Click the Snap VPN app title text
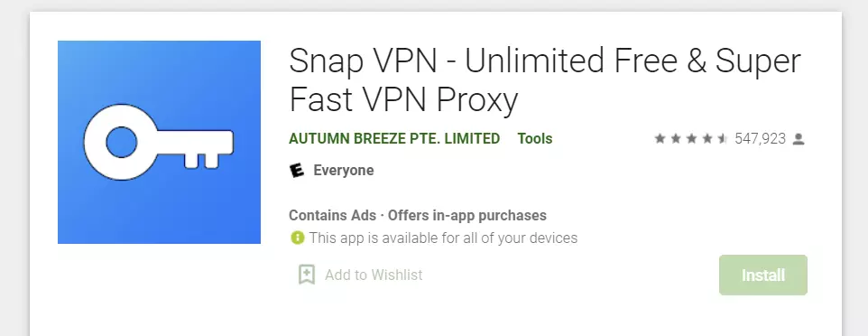The image size is (868, 336). pos(545,80)
